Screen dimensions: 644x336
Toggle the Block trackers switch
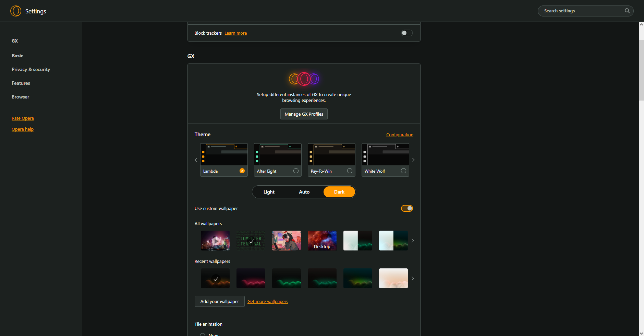coord(407,33)
